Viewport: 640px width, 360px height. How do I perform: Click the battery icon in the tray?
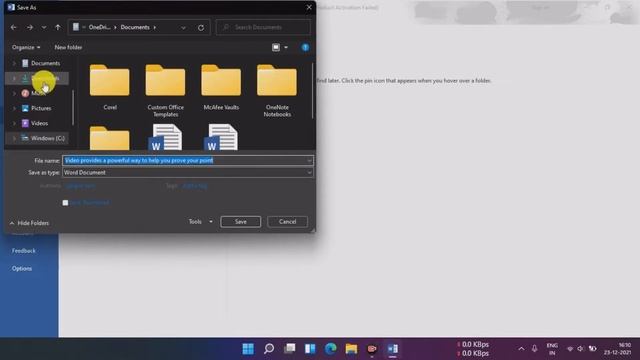[x=592, y=349]
